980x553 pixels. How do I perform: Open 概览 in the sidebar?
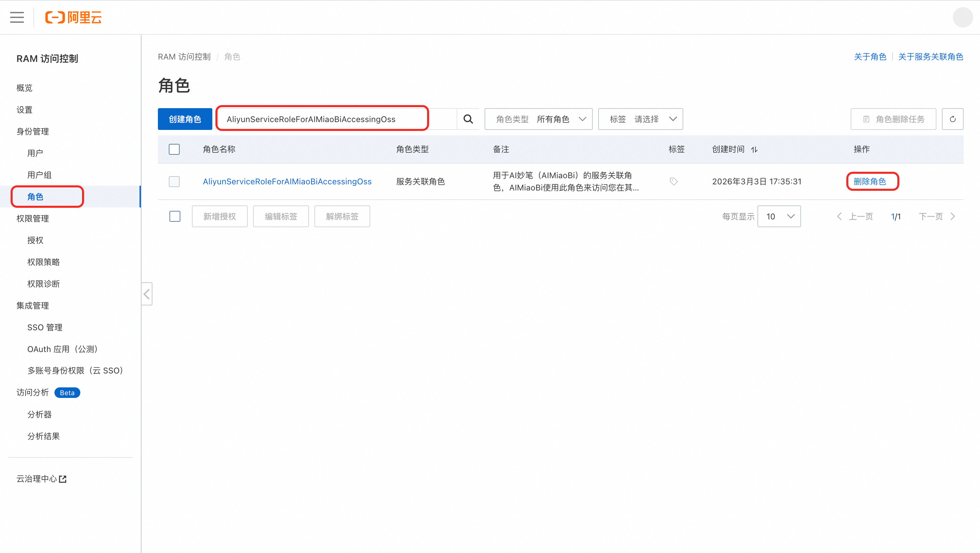24,88
